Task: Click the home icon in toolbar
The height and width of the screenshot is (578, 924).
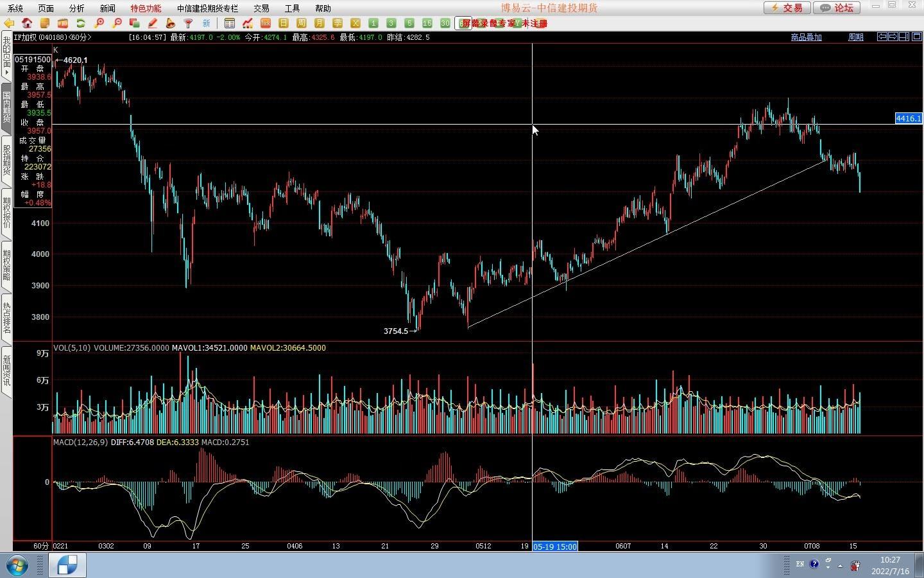Action: (x=27, y=23)
